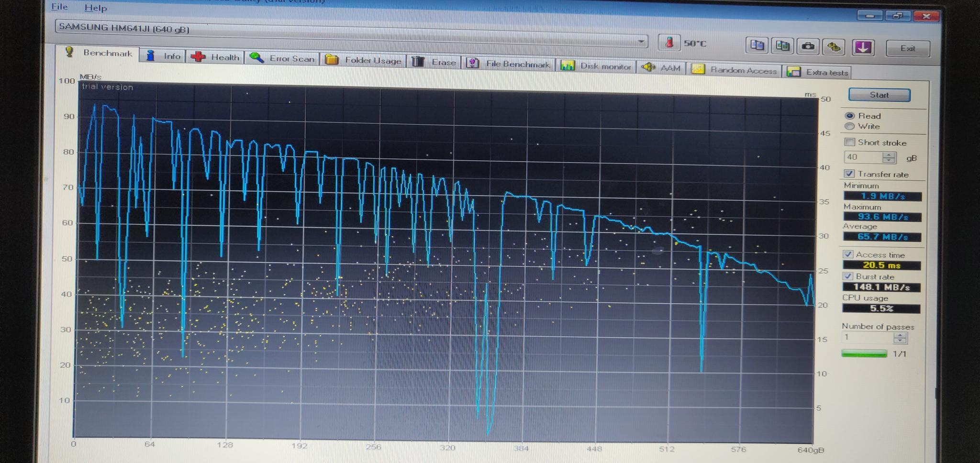This screenshot has height=463, width=980.
Task: Toggle the Transfer rate checkbox
Action: click(849, 174)
